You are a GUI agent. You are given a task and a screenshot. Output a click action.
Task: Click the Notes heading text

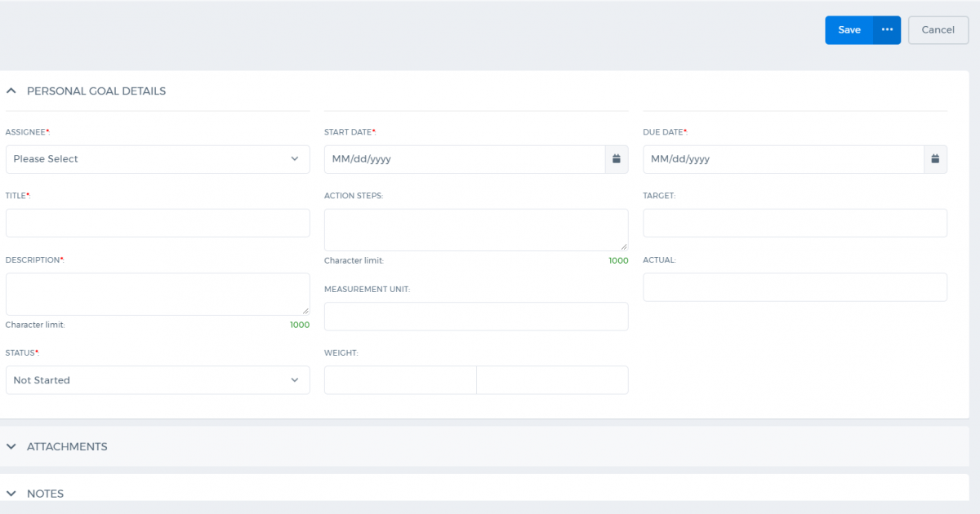click(45, 494)
